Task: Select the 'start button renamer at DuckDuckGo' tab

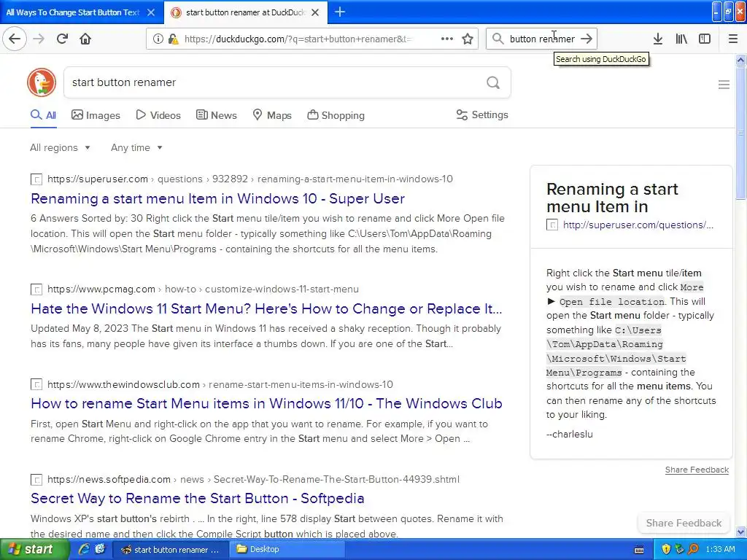Action: pos(246,12)
